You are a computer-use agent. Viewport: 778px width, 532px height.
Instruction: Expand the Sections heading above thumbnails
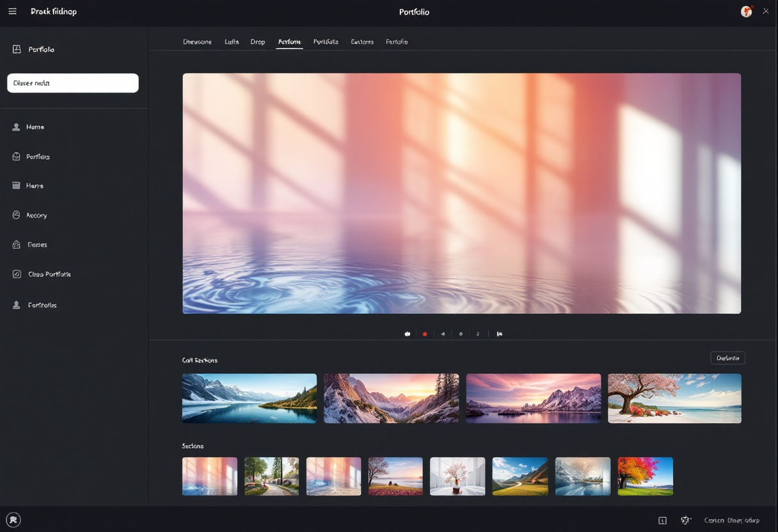pyautogui.click(x=193, y=446)
